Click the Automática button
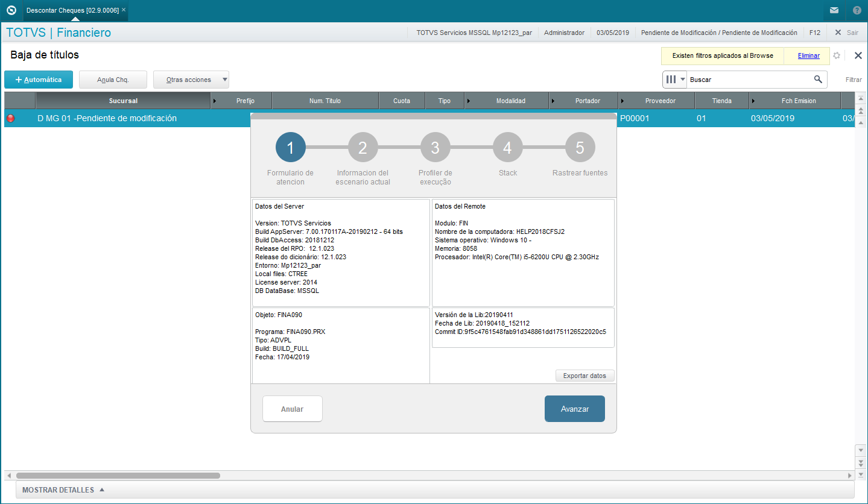The height and width of the screenshot is (504, 868). [x=39, y=80]
